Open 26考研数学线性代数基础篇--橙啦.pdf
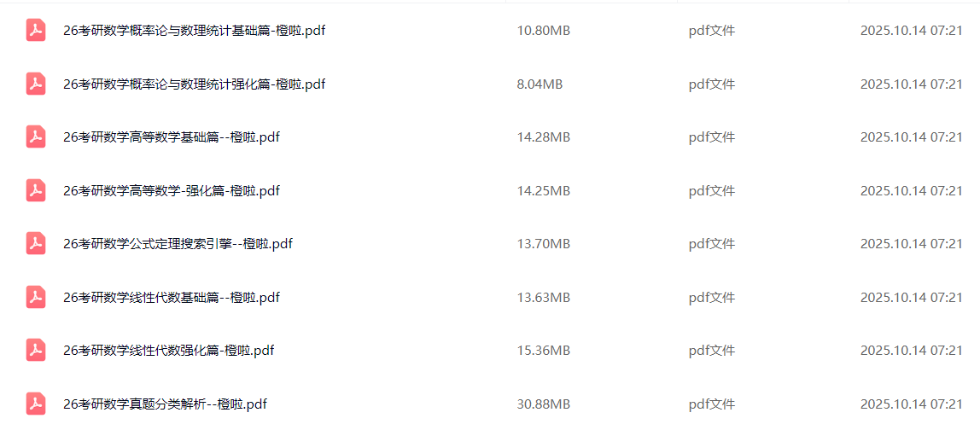The image size is (980, 430). point(172,297)
